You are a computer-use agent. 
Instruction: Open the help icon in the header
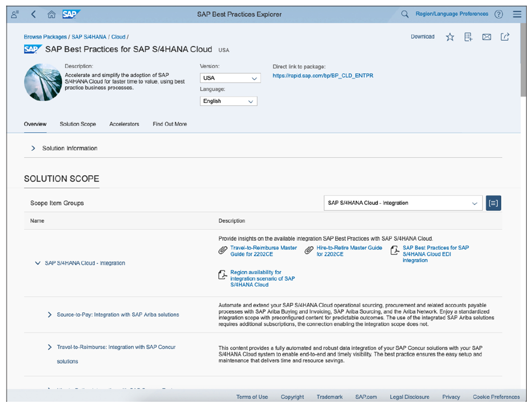[498, 14]
